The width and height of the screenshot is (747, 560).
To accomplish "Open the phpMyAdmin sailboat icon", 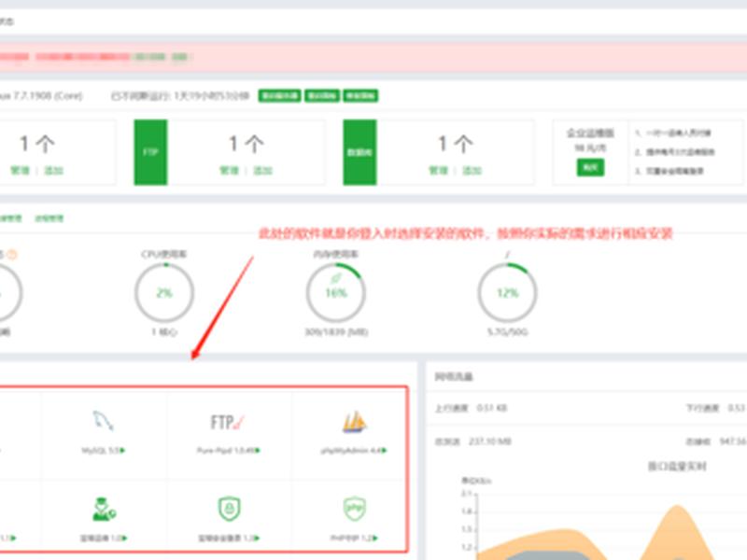I will click(x=354, y=422).
